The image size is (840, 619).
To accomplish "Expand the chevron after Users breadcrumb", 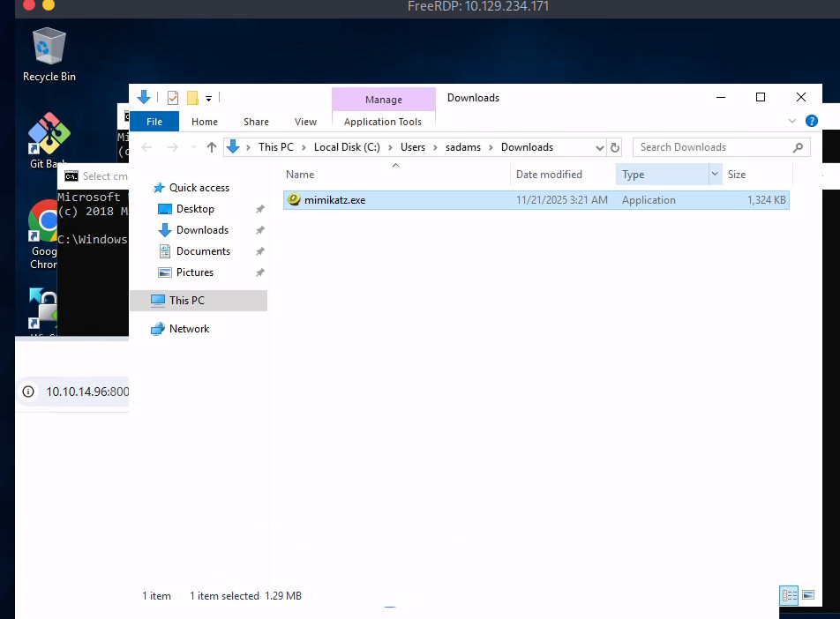I will (435, 148).
